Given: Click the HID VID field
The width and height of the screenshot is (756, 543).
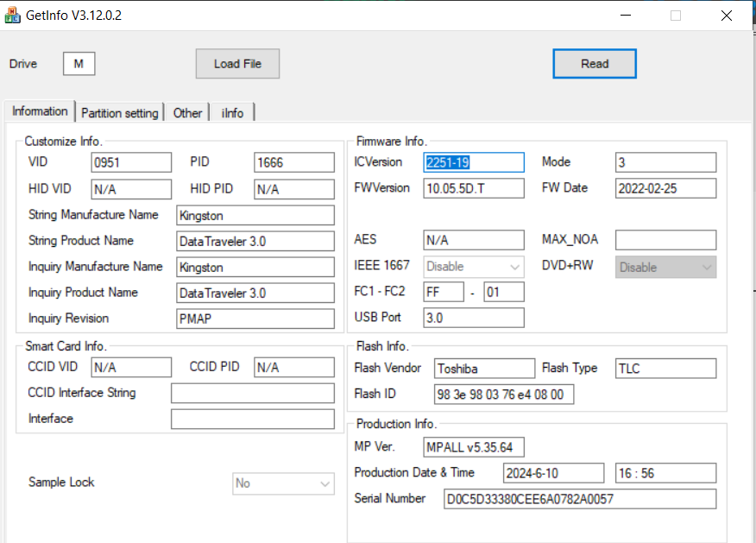Looking at the screenshot, I should coord(131,190).
